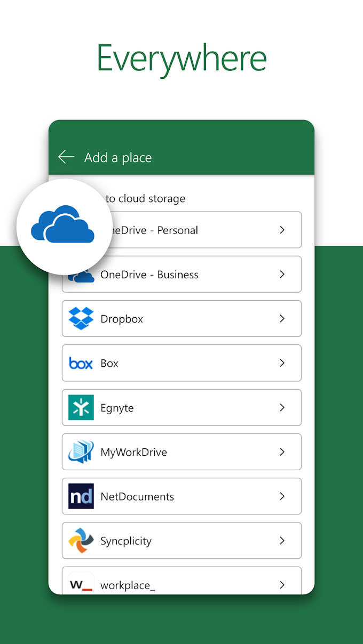Open the NetDocuments row chevron
This screenshot has width=363, height=644.
(282, 496)
